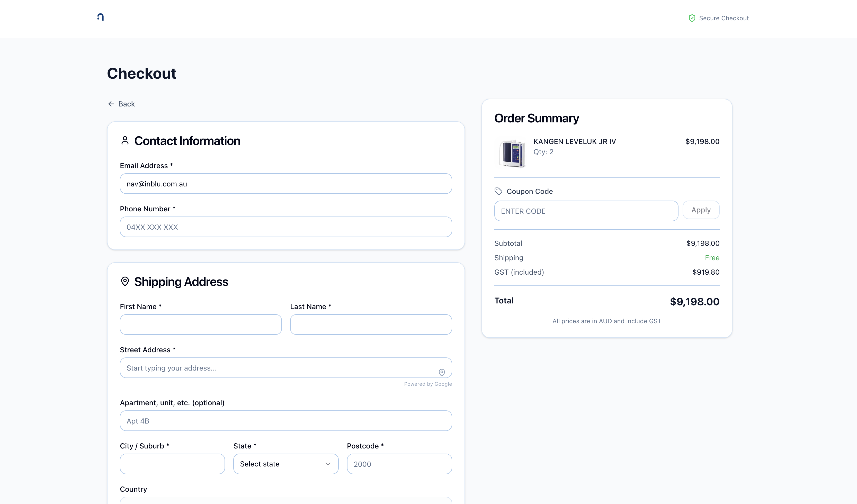
Task: Click the green Free shipping value
Action: click(x=712, y=258)
